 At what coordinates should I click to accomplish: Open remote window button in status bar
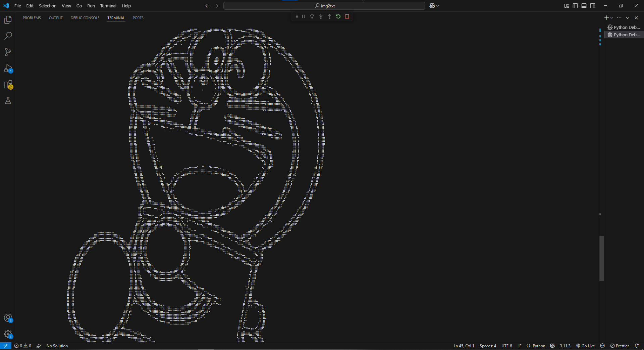(x=6, y=346)
